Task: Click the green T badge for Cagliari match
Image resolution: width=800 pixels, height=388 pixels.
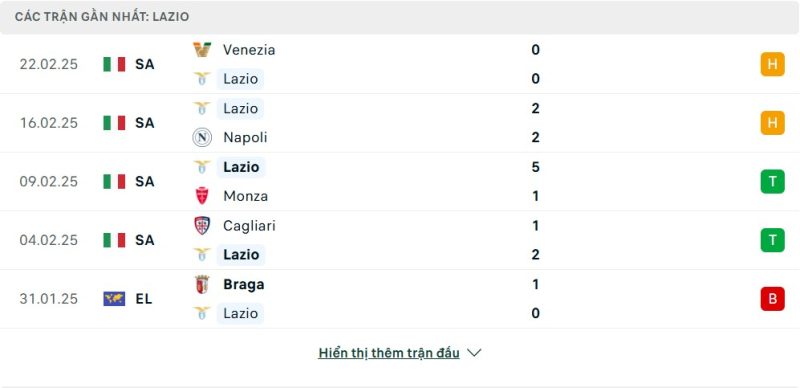Action: pos(772,240)
